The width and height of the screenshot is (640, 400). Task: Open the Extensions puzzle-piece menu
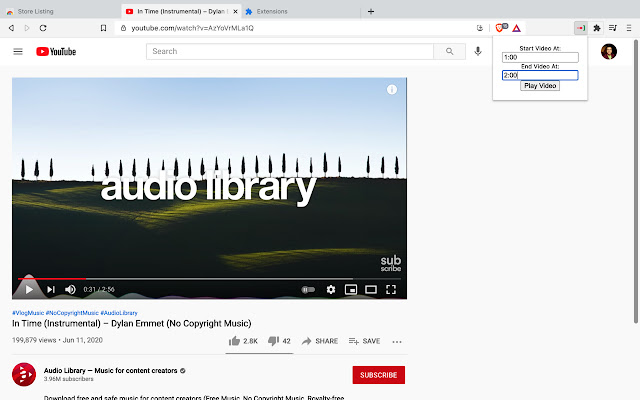tap(597, 28)
